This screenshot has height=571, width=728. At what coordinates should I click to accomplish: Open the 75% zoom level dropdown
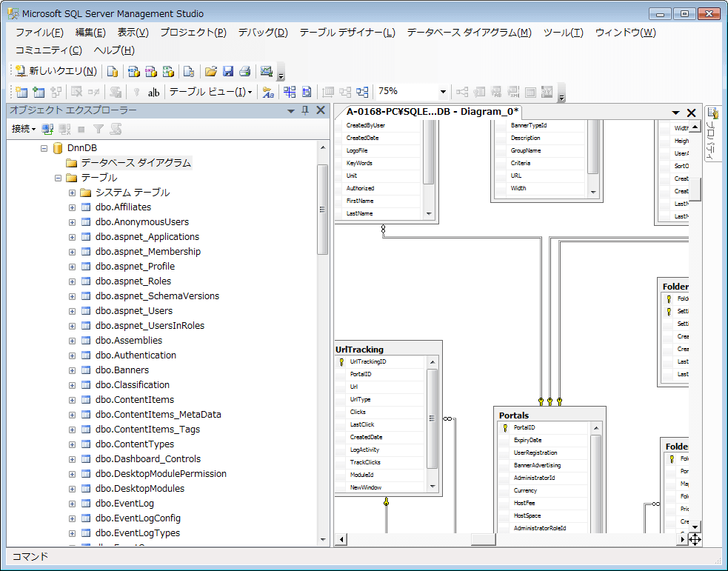click(x=443, y=91)
